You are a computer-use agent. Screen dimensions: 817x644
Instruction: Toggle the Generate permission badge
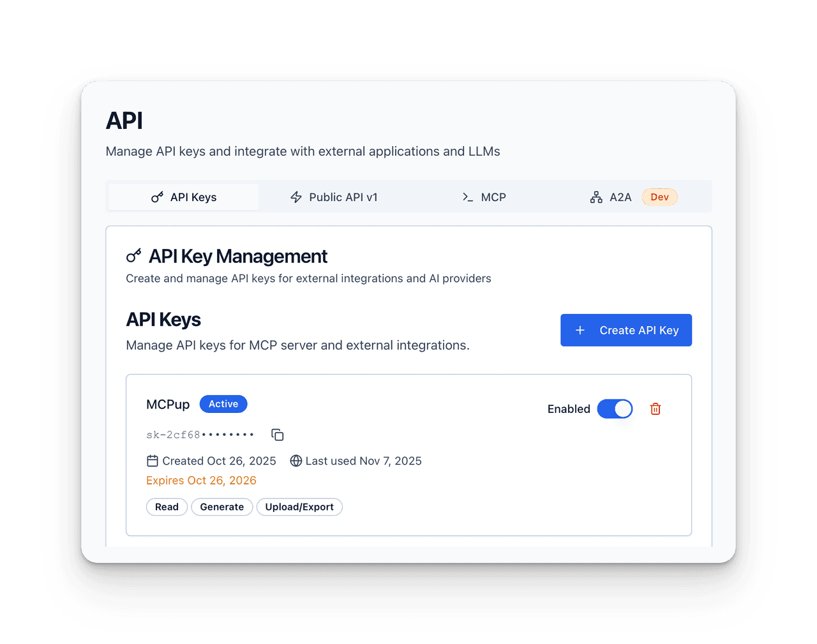221,507
